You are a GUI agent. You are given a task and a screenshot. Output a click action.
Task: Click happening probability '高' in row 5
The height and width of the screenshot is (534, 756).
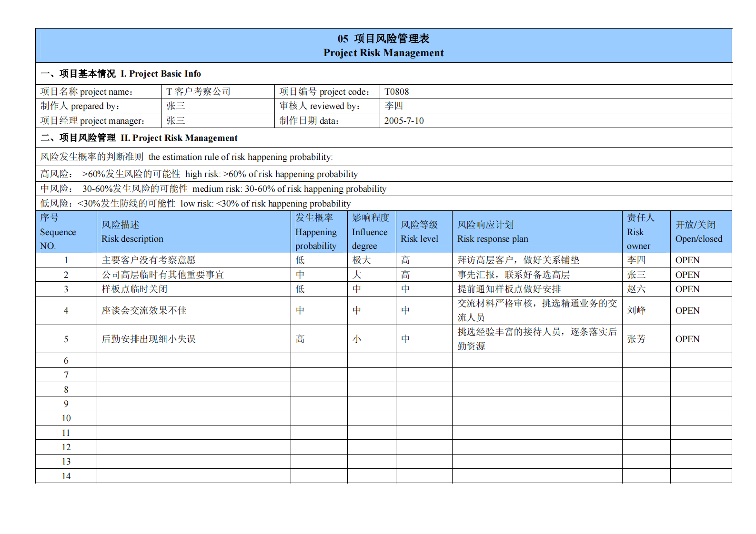click(x=300, y=339)
